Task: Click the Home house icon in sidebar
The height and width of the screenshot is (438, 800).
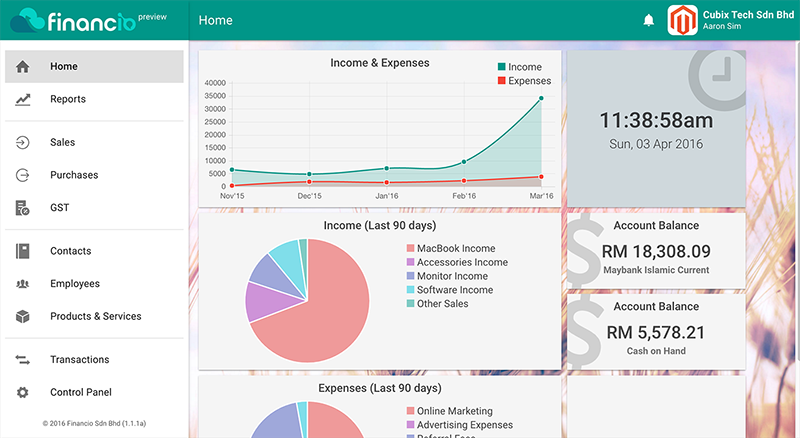Action: click(x=22, y=66)
